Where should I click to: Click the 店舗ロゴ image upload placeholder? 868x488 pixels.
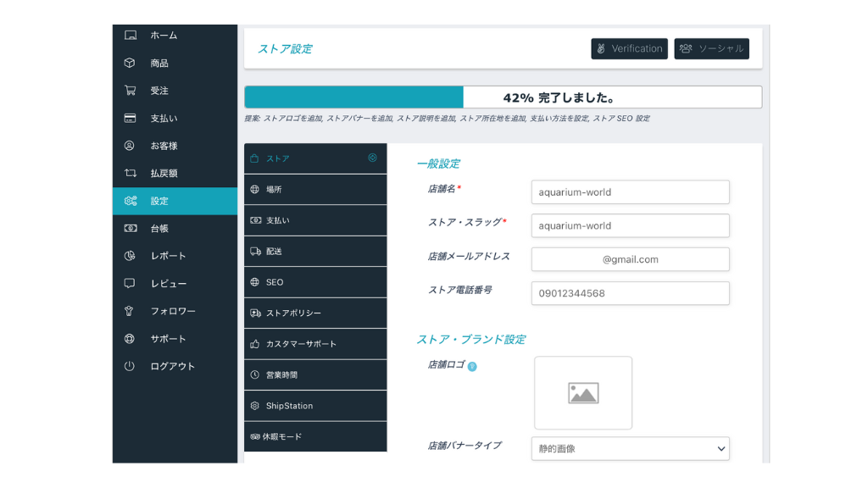[x=583, y=393]
